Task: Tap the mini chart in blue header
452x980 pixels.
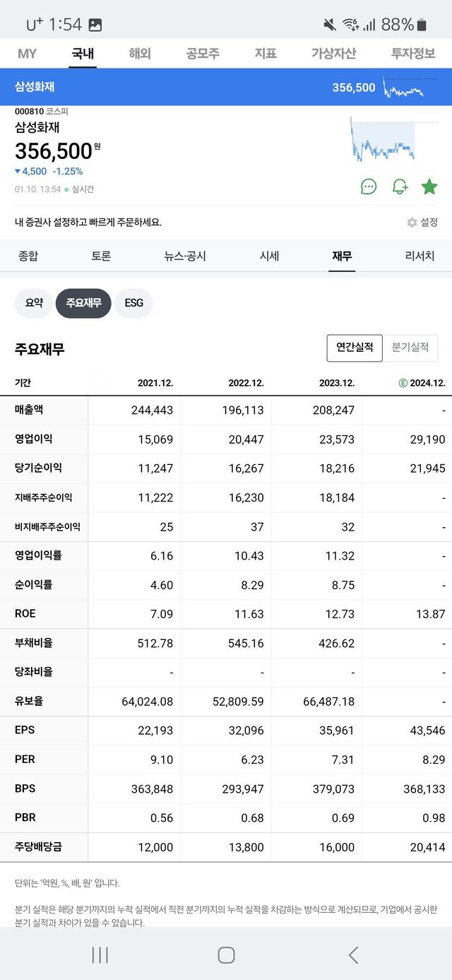Action: pyautogui.click(x=403, y=88)
